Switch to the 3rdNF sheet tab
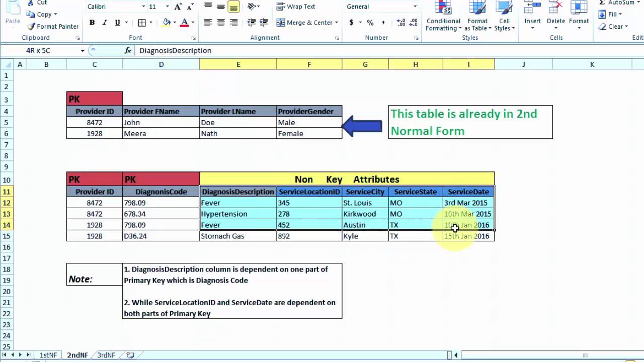The height and width of the screenshot is (362, 644). tap(106, 355)
